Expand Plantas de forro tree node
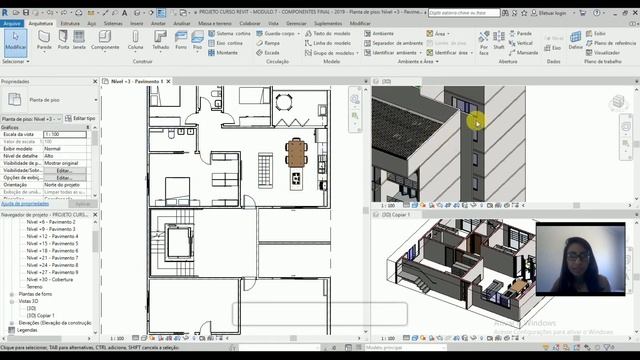640x360 pixels. (12, 294)
